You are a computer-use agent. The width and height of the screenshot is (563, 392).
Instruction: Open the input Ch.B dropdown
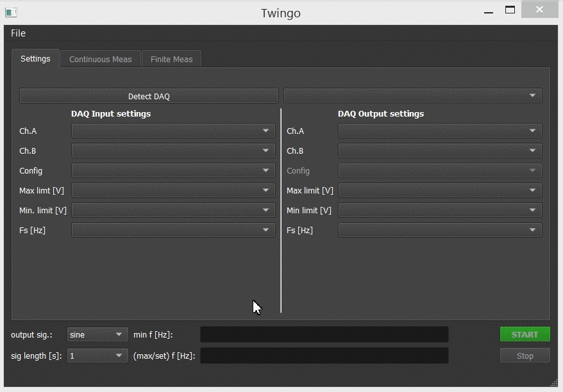point(173,151)
